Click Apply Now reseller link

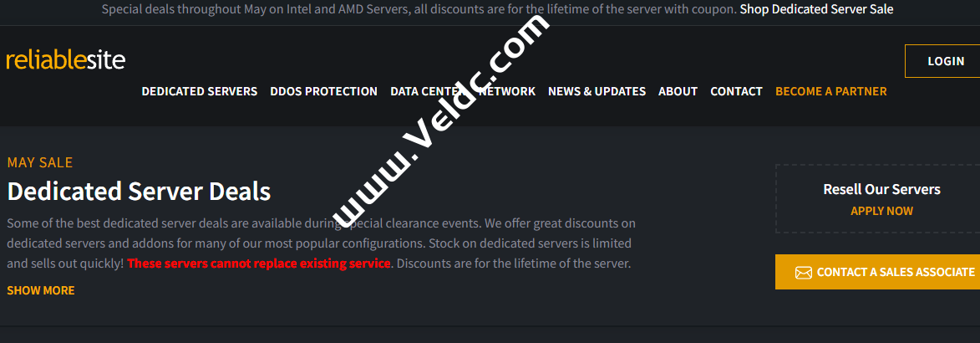(881, 211)
